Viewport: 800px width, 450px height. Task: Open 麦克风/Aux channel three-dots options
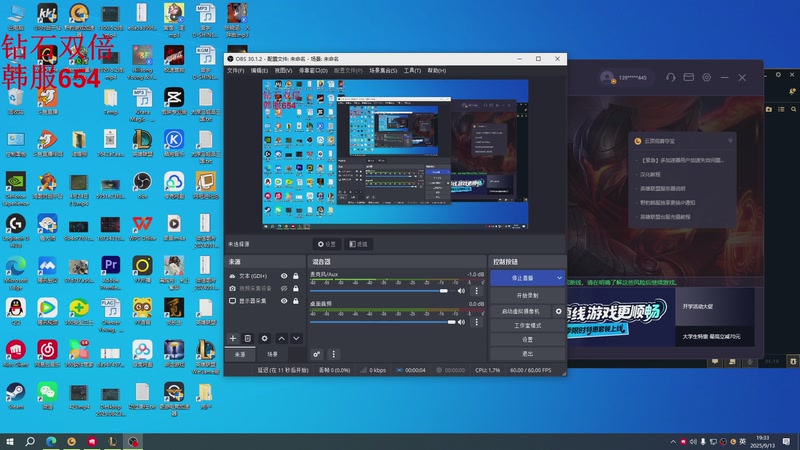point(477,291)
